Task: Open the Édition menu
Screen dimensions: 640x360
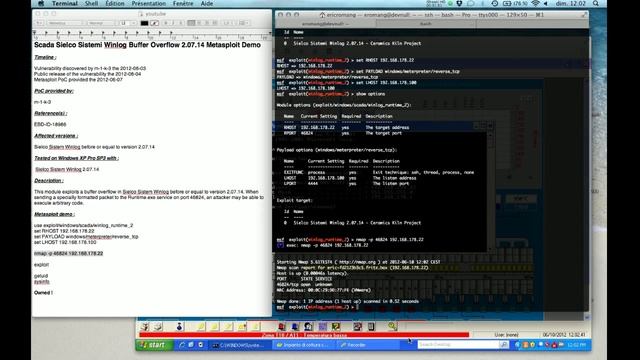Action: pos(115,3)
